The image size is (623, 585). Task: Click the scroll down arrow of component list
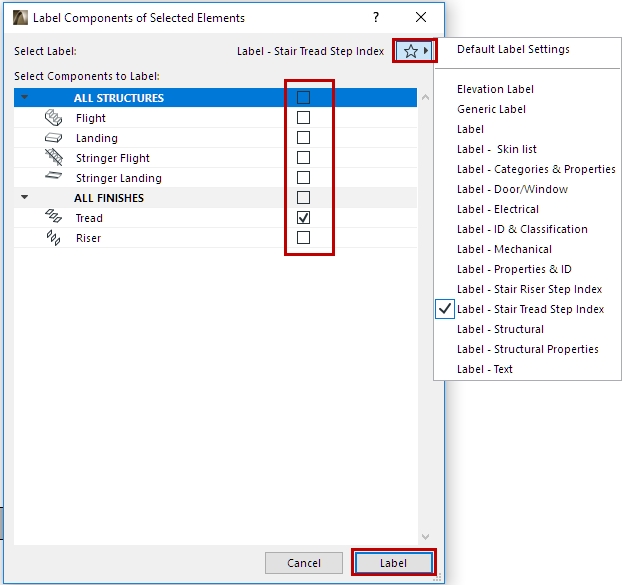(425, 537)
